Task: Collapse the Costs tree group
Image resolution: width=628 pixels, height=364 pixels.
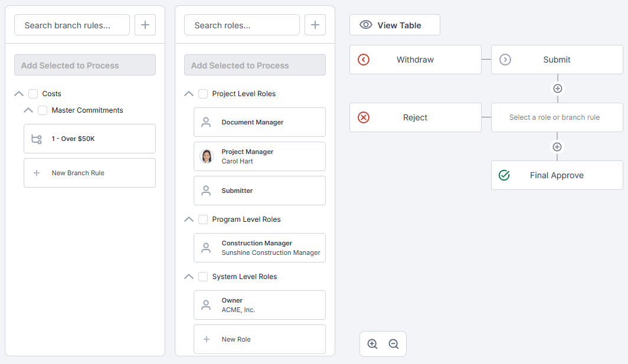Action: coord(19,94)
